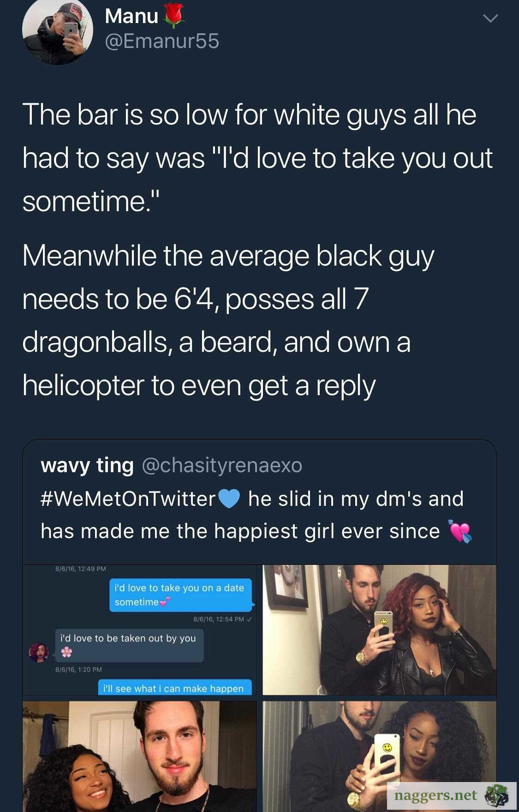The height and width of the screenshot is (812, 519).
Task: Expand the tweet options chevron
Action: click(490, 18)
